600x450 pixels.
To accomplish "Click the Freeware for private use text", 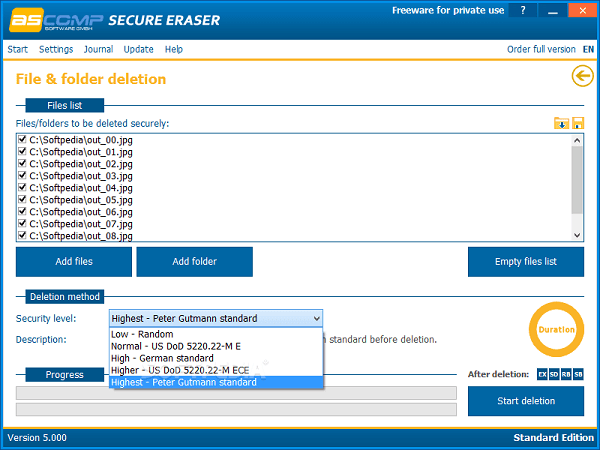I will point(448,11).
